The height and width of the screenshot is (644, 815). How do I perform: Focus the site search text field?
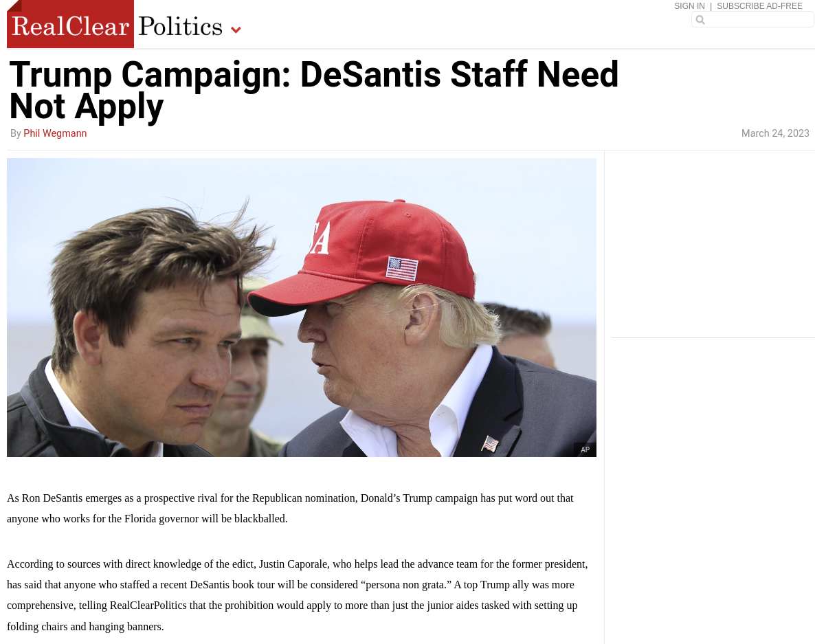pyautogui.click(x=752, y=20)
